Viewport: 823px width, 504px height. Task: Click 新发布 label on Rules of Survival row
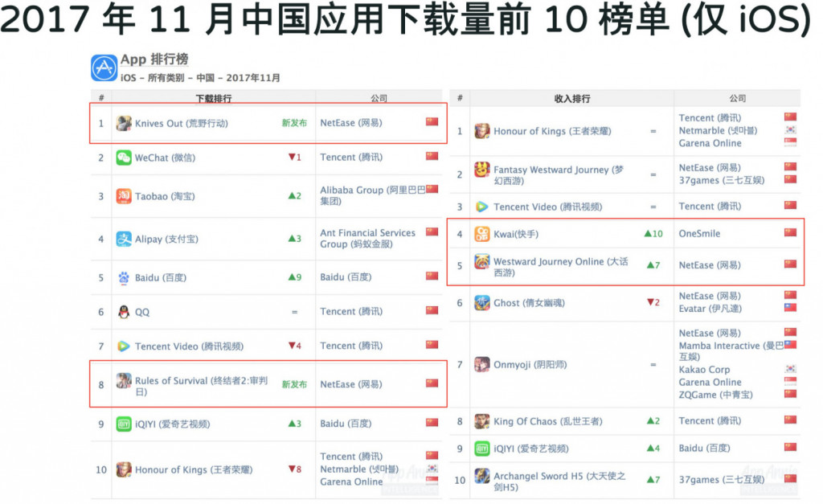point(294,384)
